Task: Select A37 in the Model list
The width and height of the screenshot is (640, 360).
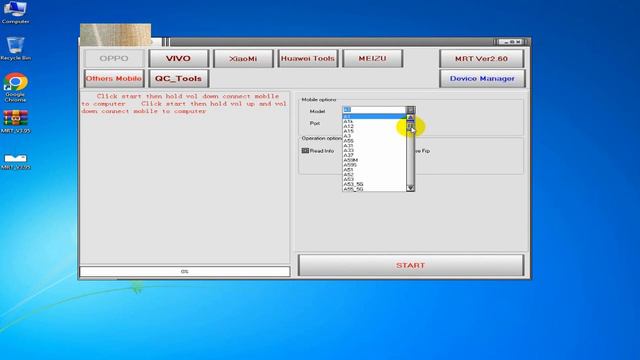Action: 374,156
